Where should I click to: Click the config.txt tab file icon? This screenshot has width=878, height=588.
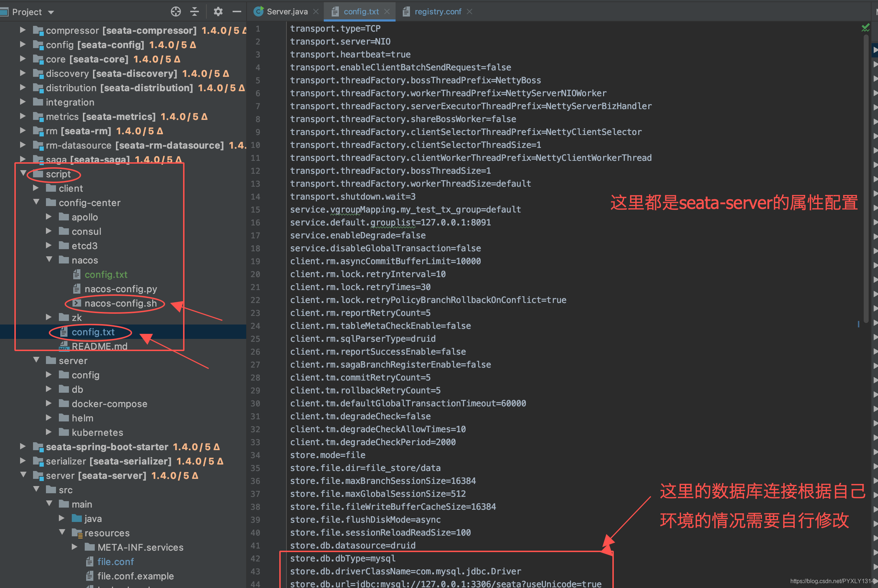pyautogui.click(x=335, y=11)
